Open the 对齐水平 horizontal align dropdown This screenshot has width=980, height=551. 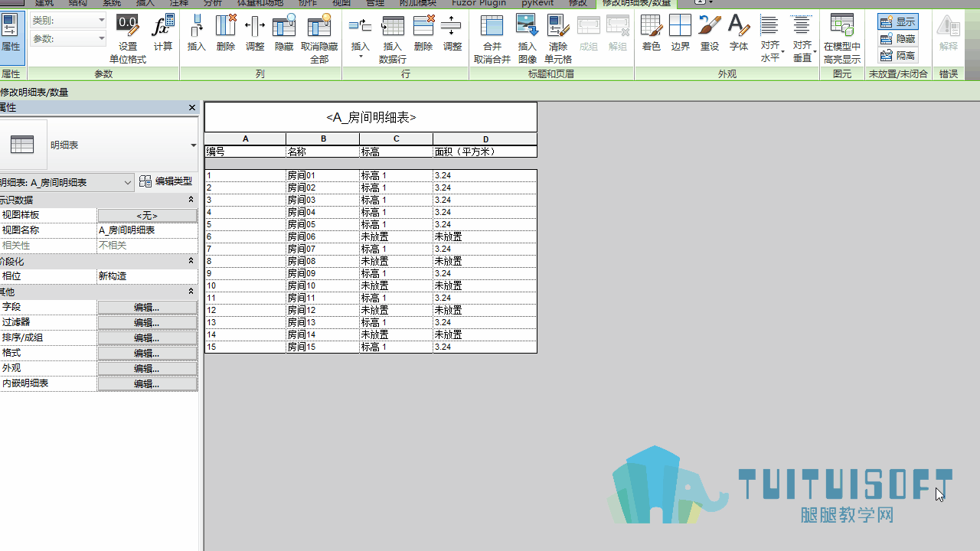[770, 39]
